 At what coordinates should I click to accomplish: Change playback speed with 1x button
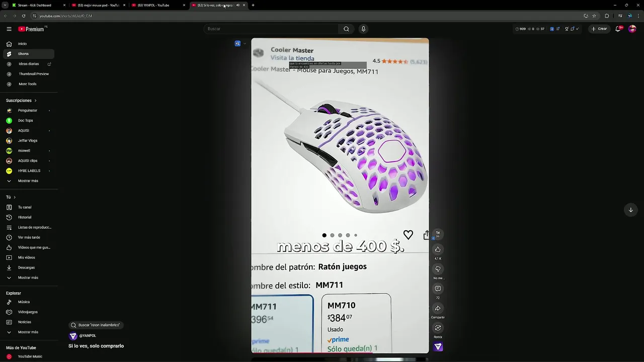[438, 234]
